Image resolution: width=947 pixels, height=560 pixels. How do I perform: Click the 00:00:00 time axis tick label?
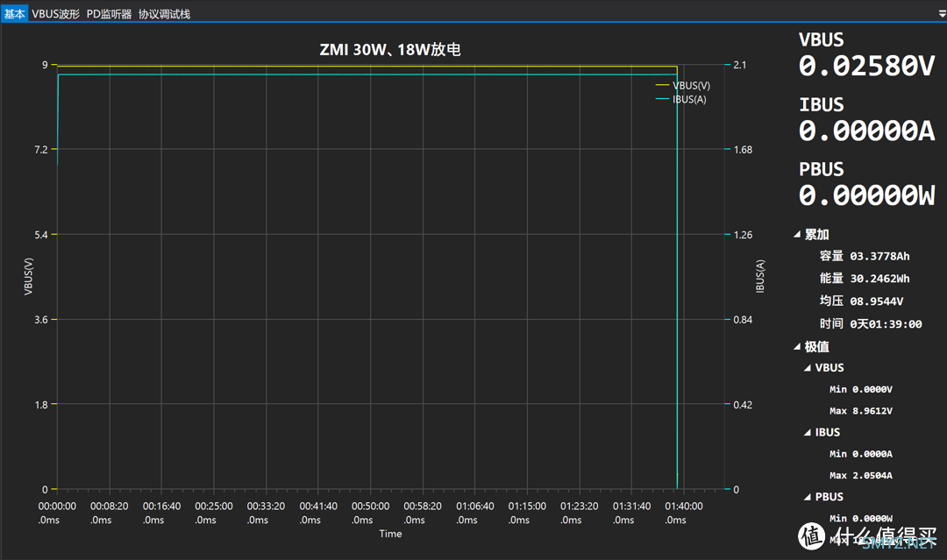click(57, 513)
